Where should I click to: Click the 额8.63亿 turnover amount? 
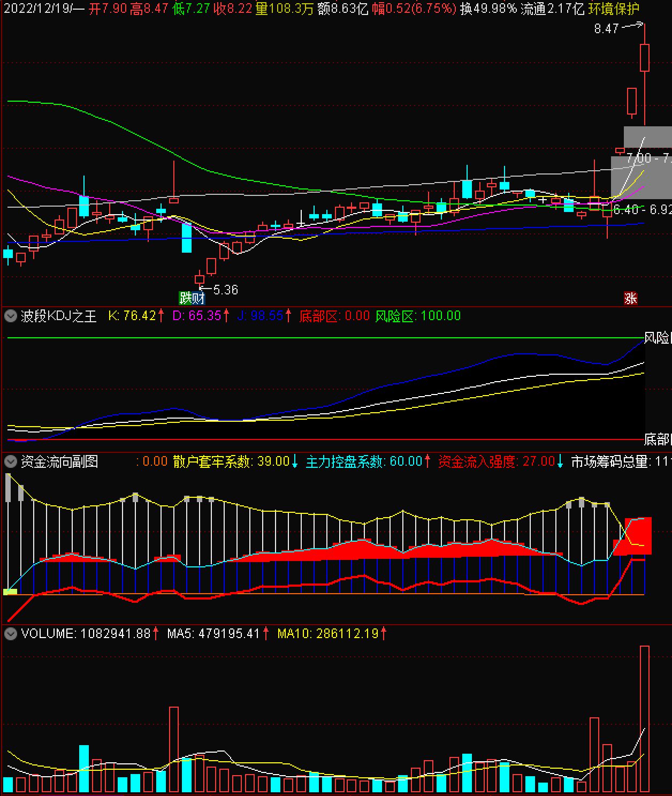point(343,9)
